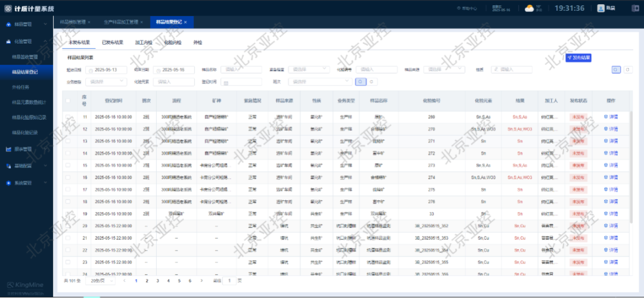644x298 pixels.
Task: Select 样品化验记录 in the sidebar
Action: click(25, 132)
